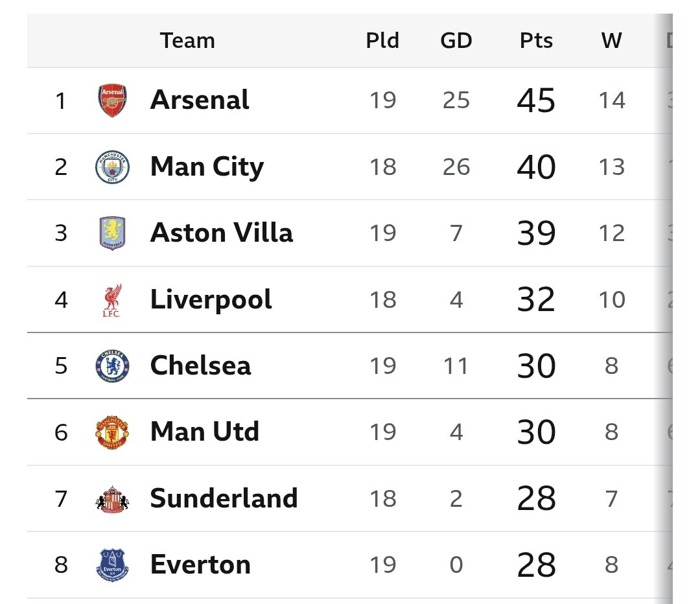The image size is (700, 604).
Task: Click the Everton club crest
Action: click(112, 565)
